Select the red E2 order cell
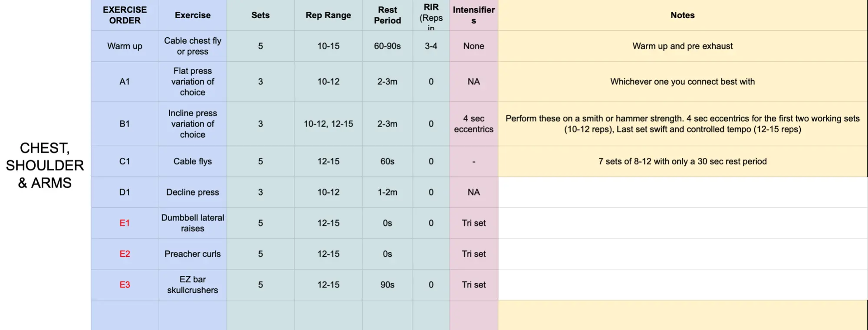Viewport: 868px width, 330px height. click(125, 254)
